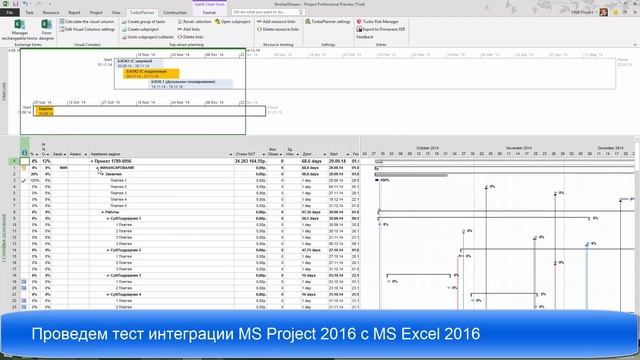Select the Платеж 1 task name cell

point(162,180)
